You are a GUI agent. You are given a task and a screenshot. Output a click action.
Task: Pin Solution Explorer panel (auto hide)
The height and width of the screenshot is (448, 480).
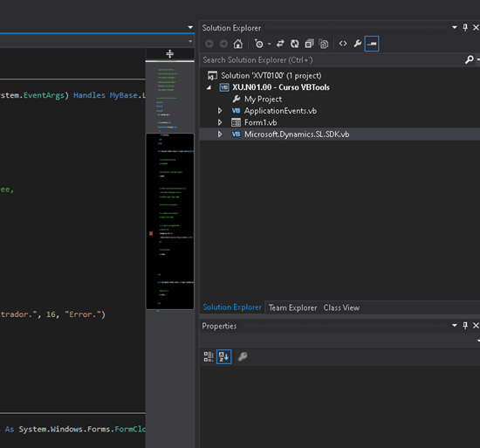(x=465, y=28)
